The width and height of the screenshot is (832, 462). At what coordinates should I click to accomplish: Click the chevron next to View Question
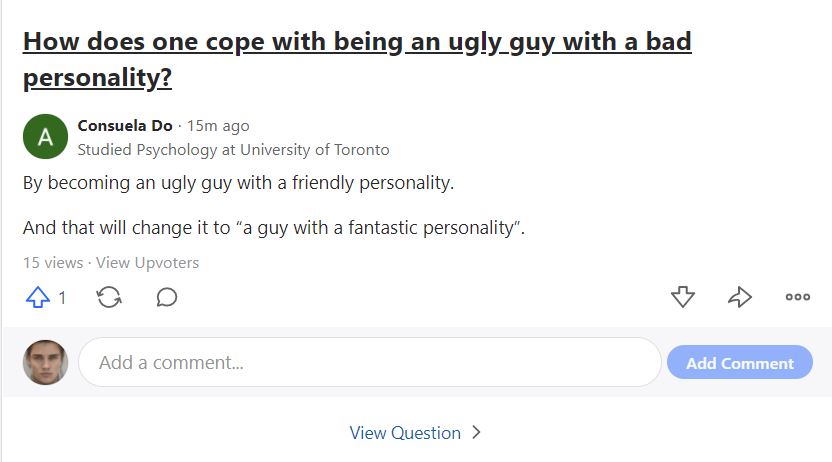pos(476,432)
